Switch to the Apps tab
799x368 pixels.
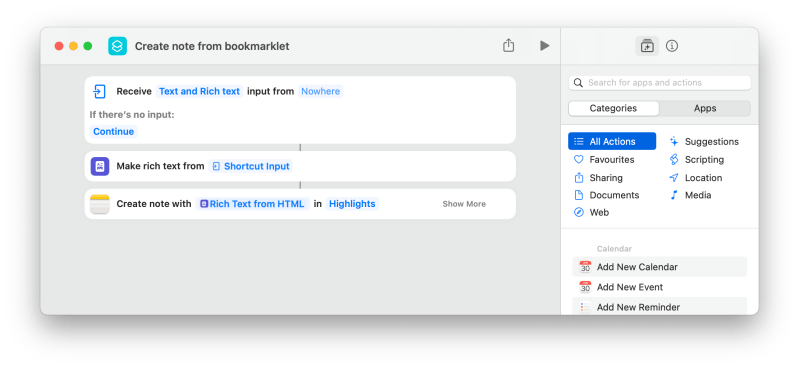coord(705,108)
